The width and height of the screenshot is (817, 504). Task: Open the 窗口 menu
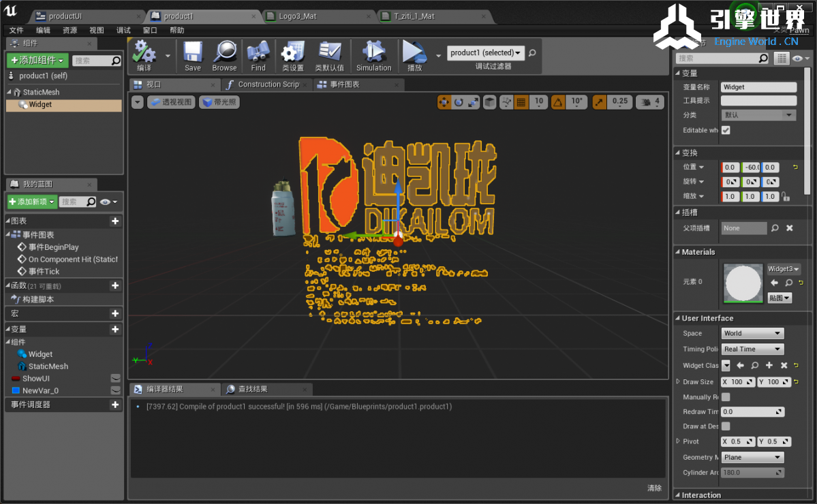[150, 30]
